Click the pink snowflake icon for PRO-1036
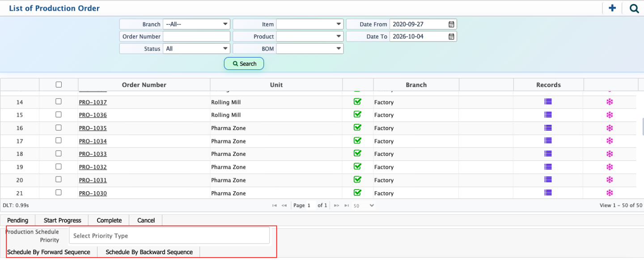 pos(609,115)
